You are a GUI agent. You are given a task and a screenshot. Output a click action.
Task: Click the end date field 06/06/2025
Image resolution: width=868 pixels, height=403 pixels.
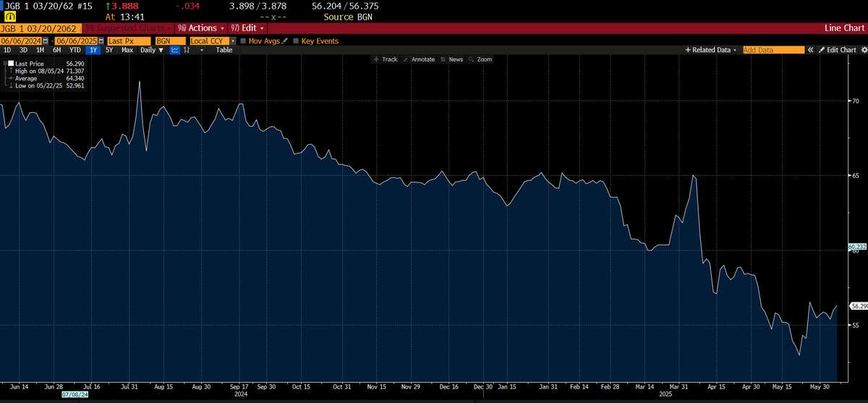[76, 41]
